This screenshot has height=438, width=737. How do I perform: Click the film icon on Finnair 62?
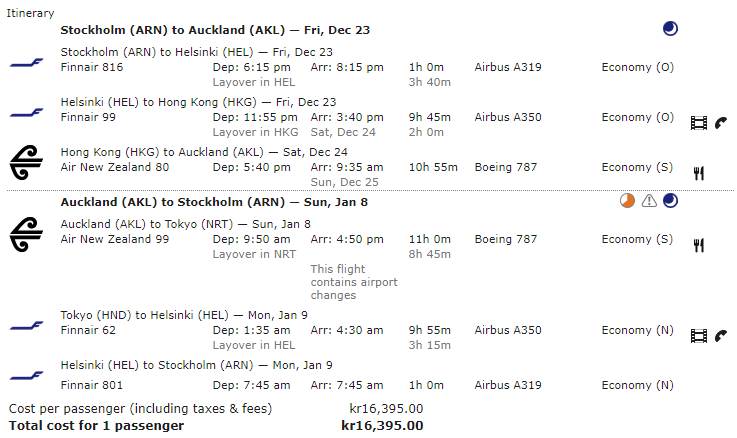click(698, 336)
